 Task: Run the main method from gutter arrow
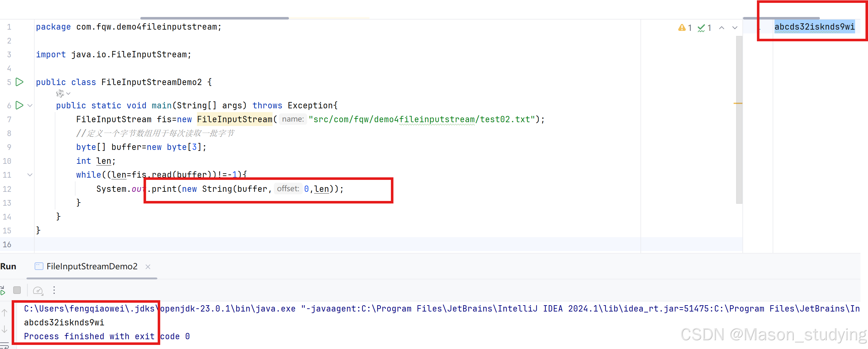[x=20, y=105]
